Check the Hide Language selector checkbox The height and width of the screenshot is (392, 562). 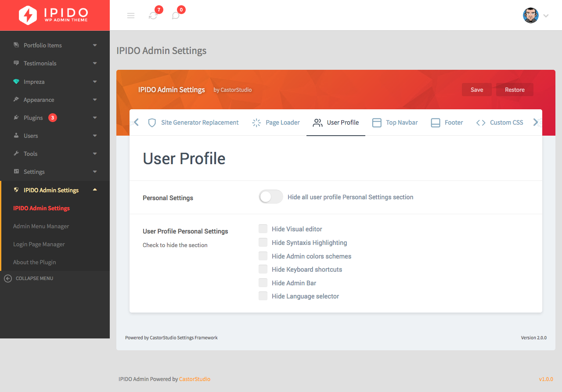[263, 296]
